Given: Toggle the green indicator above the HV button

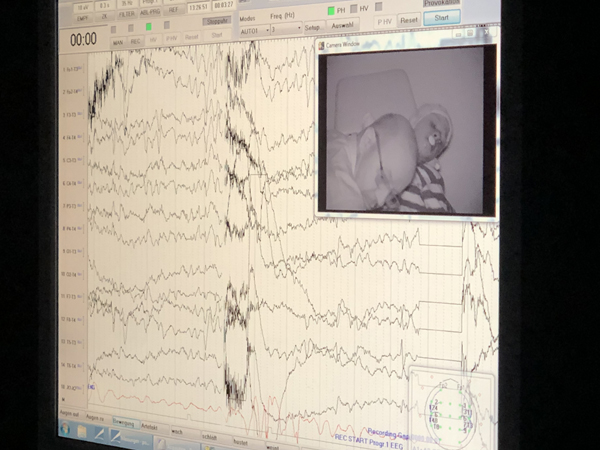Looking at the screenshot, I should click(x=148, y=26).
